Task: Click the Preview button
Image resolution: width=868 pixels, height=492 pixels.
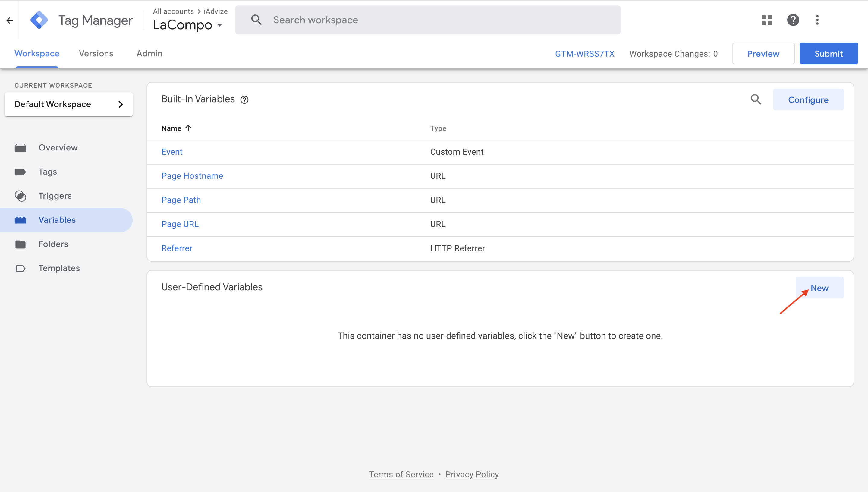Action: [x=763, y=53]
